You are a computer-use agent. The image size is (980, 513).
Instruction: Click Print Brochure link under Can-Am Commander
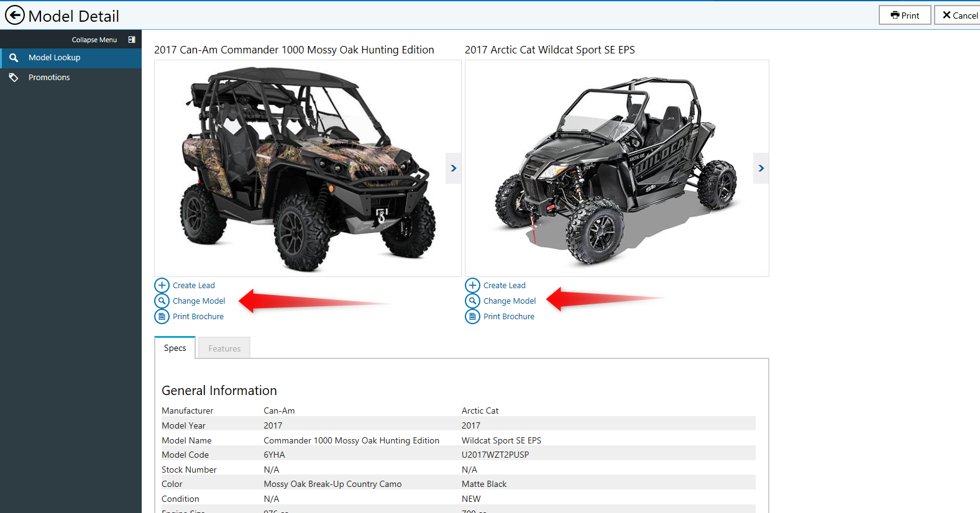click(x=198, y=317)
